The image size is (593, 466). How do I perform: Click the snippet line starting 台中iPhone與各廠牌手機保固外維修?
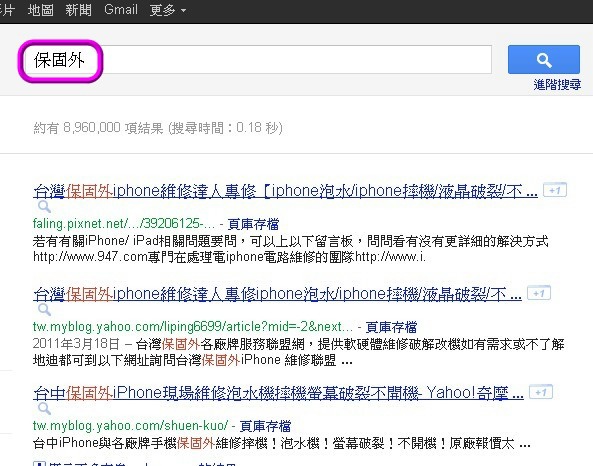[281, 443]
